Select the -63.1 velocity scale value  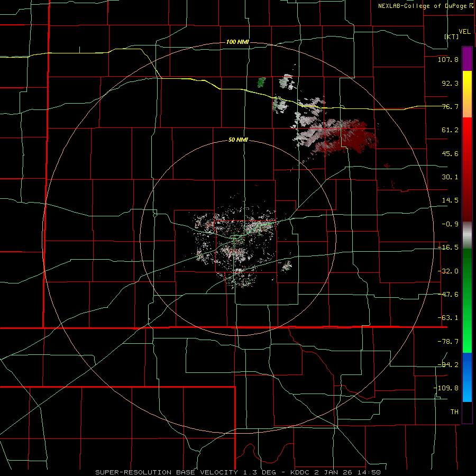pos(448,318)
